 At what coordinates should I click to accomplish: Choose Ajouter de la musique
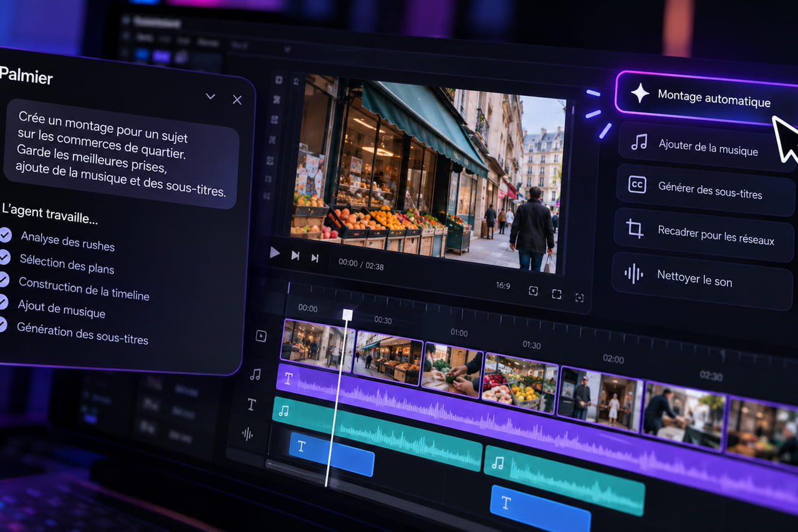click(x=708, y=147)
